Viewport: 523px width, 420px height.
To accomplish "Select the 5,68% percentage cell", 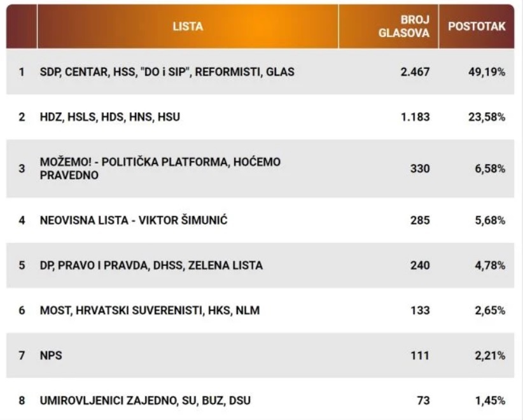I will (490, 220).
